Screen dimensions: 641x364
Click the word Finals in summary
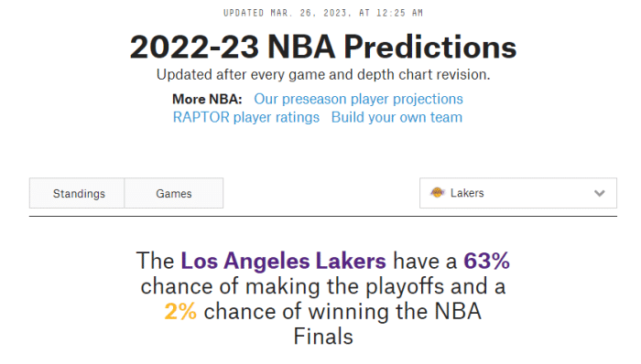pyautogui.click(x=323, y=337)
